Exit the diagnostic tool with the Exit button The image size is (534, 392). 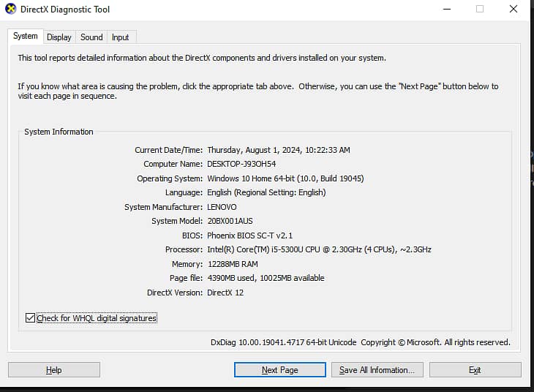coord(475,370)
